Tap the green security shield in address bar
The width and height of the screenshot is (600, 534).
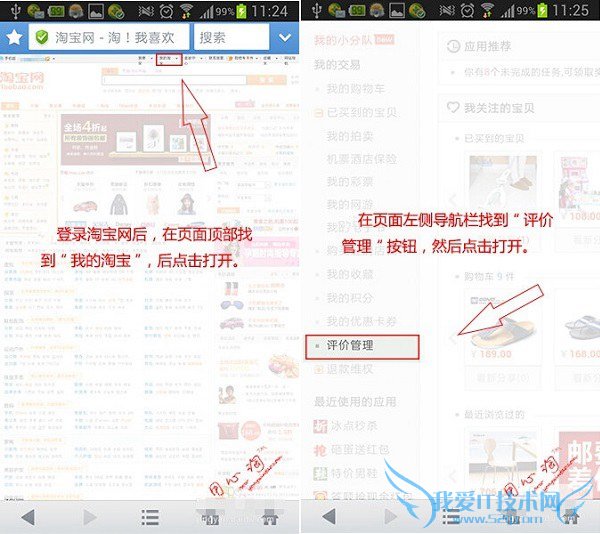click(41, 37)
